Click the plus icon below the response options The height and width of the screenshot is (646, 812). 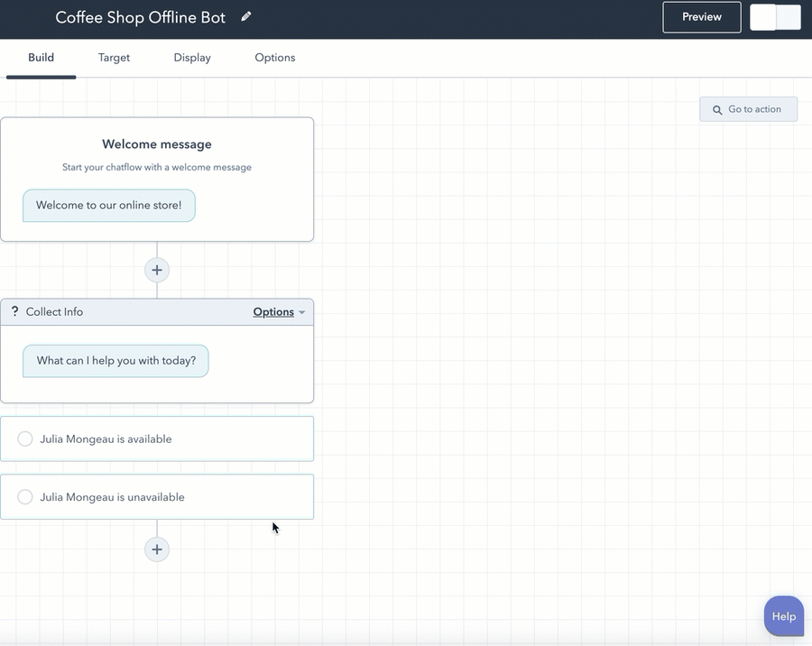tap(157, 549)
